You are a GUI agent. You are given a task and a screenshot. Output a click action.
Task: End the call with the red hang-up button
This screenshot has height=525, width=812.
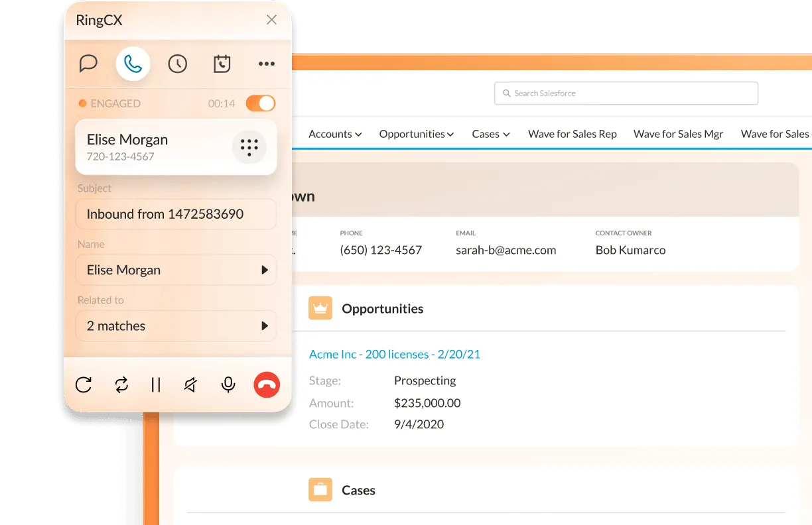click(x=267, y=384)
